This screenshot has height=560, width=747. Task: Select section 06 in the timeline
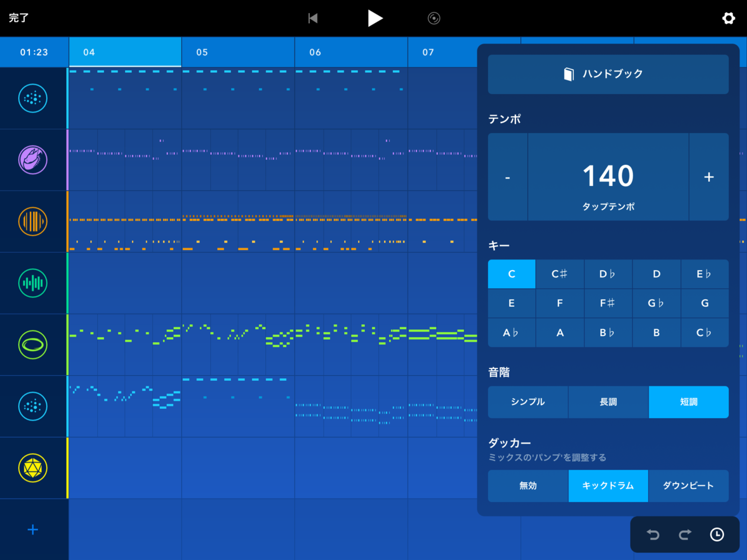coord(351,52)
